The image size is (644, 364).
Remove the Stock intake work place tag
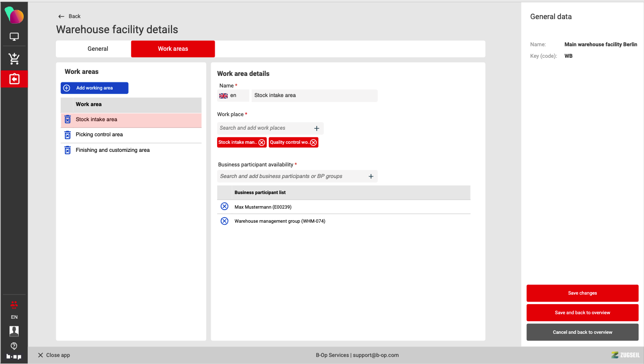[x=261, y=142]
